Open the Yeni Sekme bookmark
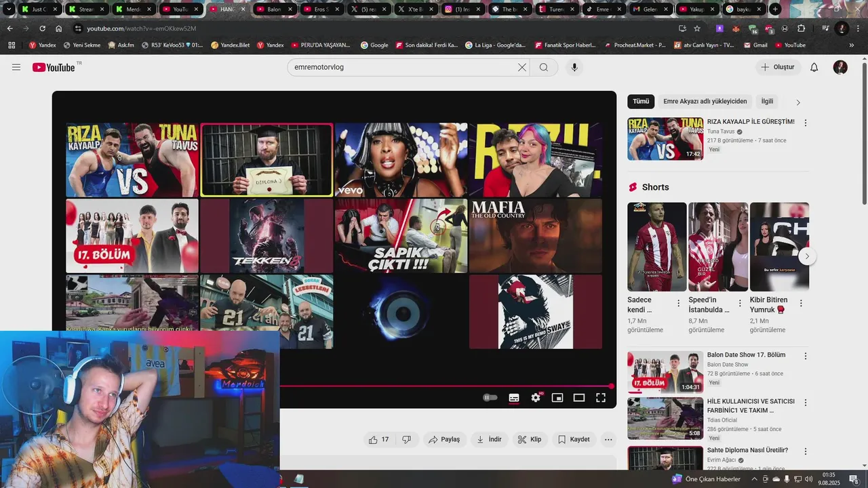 tap(81, 45)
